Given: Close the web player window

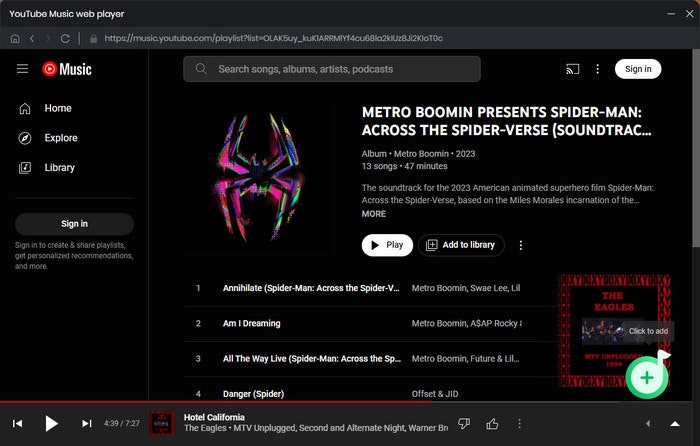Looking at the screenshot, I should [690, 14].
